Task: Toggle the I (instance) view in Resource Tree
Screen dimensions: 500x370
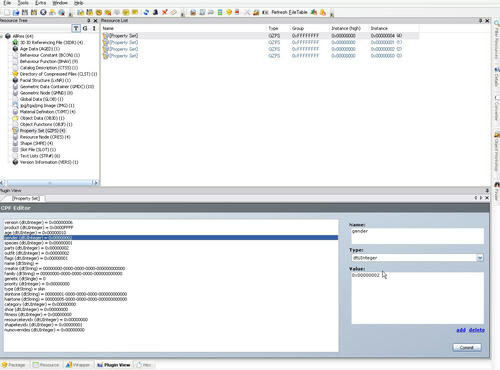Action: click(94, 28)
